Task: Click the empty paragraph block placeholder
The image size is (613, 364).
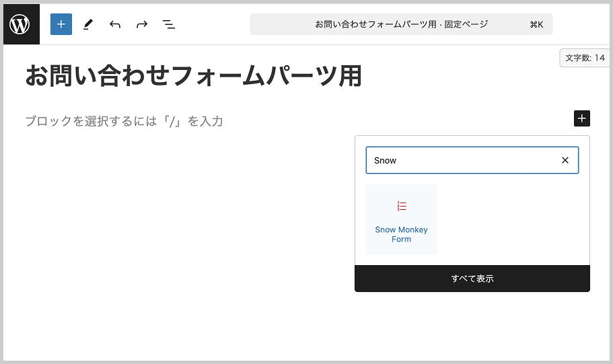Action: (124, 121)
